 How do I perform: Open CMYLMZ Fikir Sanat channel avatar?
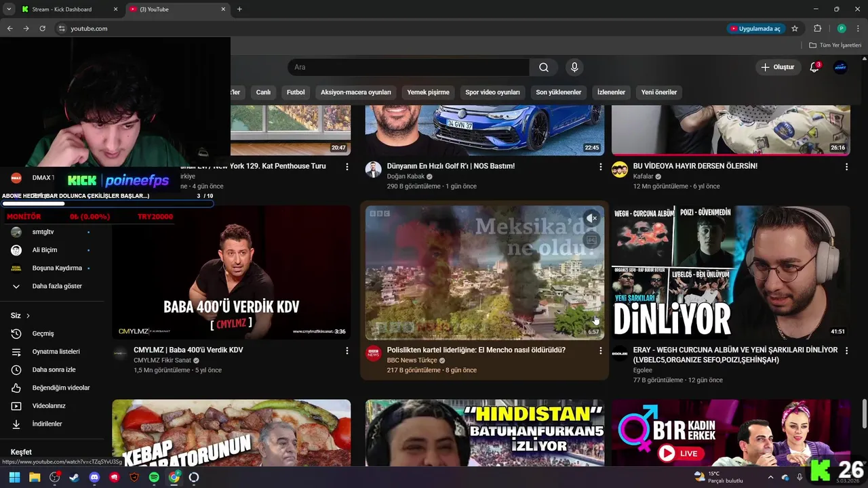click(x=120, y=353)
